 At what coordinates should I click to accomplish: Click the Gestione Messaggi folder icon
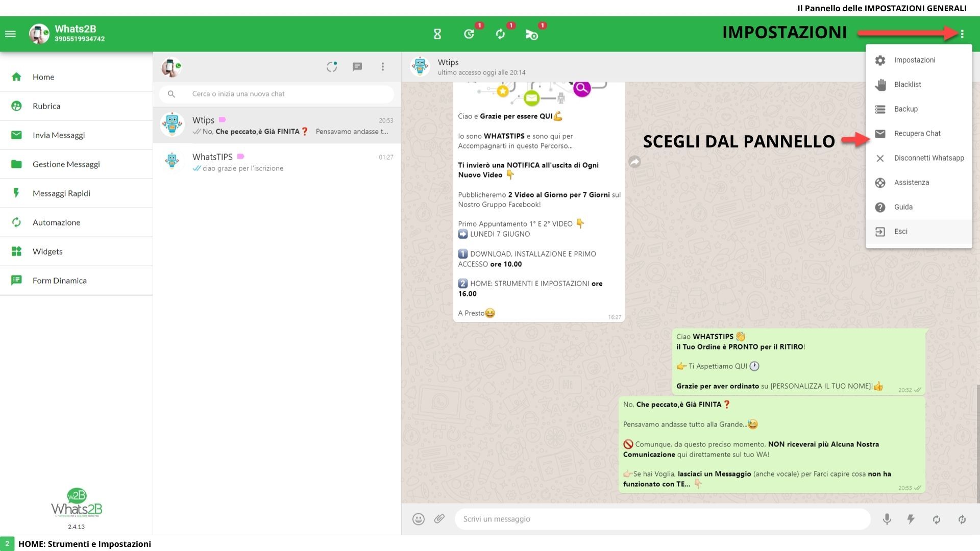click(16, 164)
